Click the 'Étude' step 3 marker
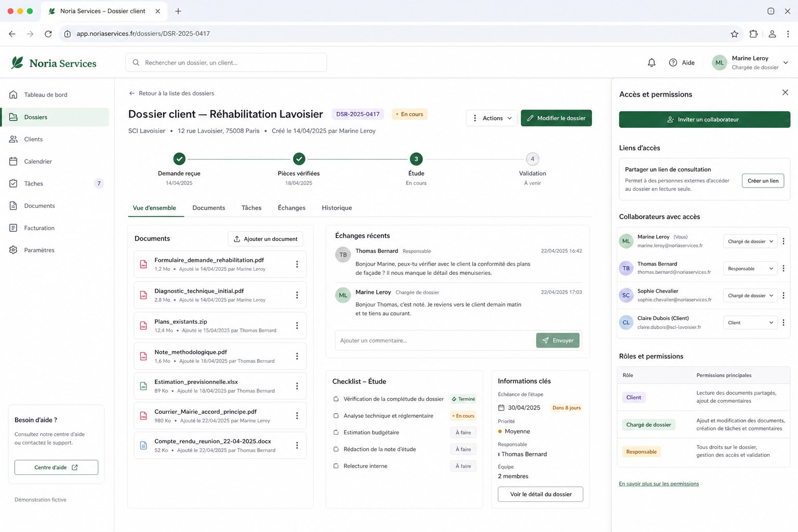This screenshot has height=532, width=798. pos(416,159)
